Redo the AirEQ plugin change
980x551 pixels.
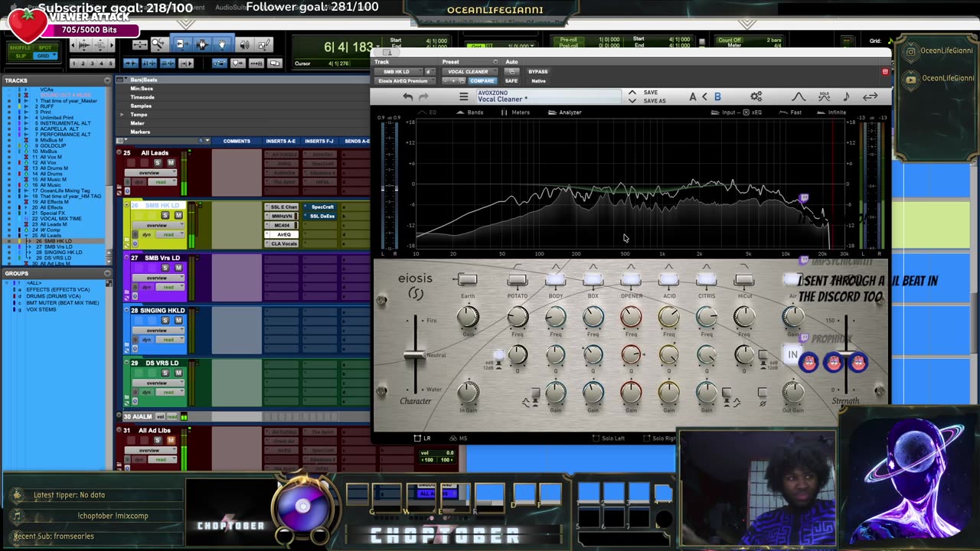[x=423, y=97]
